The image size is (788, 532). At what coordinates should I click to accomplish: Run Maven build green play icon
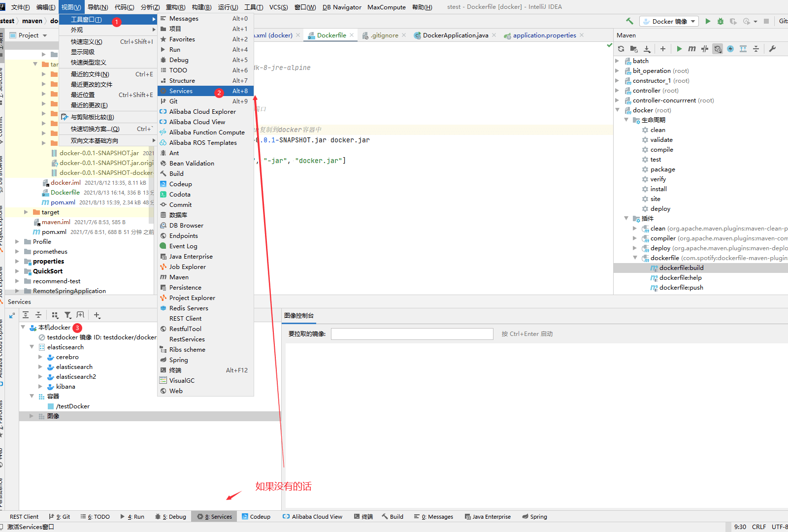pos(679,49)
